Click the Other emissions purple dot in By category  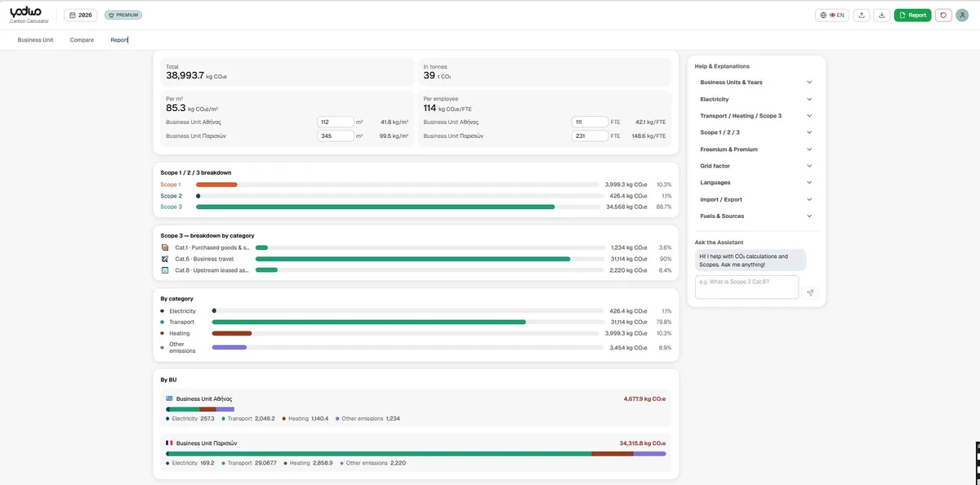pos(163,348)
